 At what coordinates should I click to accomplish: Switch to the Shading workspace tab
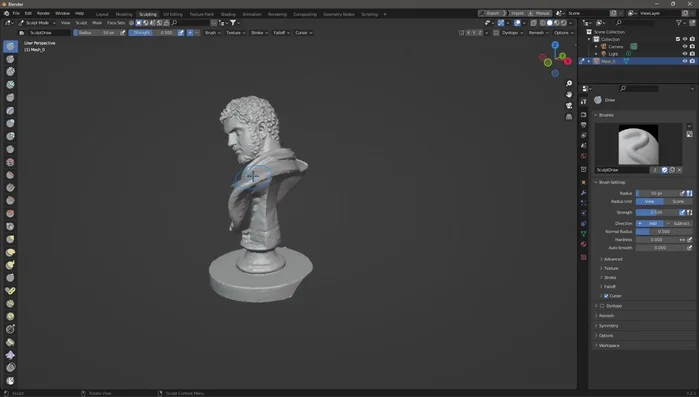(228, 14)
